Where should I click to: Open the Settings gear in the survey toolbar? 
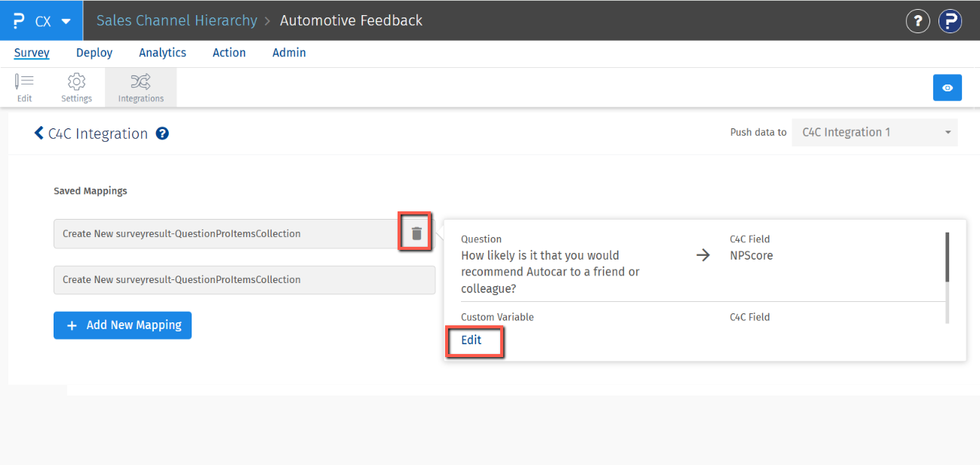point(75,87)
